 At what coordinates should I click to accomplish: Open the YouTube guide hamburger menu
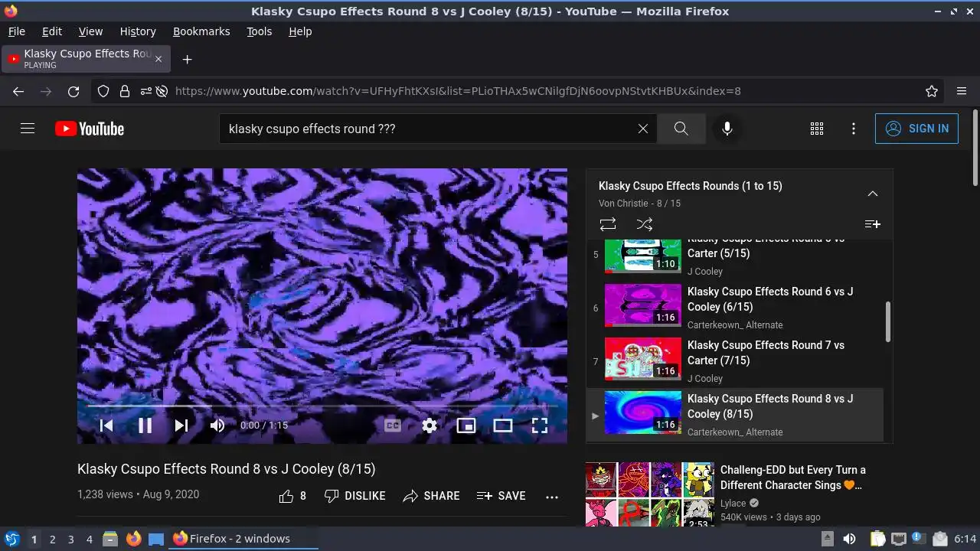click(x=28, y=129)
